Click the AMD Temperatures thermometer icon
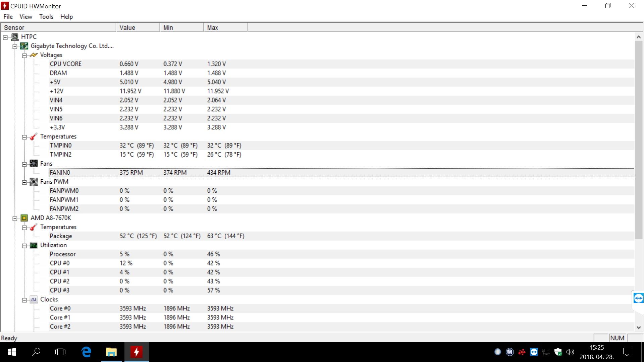The image size is (644, 362). (x=34, y=227)
